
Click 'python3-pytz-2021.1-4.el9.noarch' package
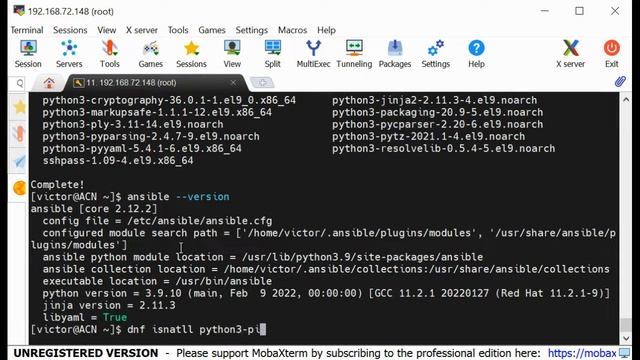point(428,136)
